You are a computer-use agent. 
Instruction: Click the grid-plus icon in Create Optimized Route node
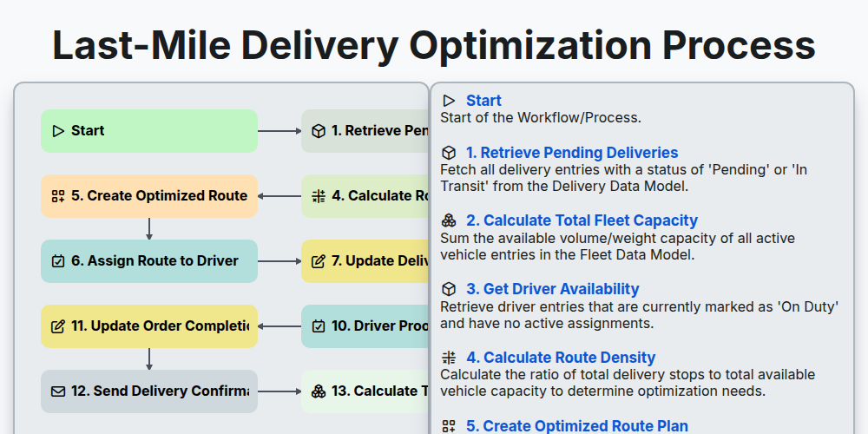[58, 196]
